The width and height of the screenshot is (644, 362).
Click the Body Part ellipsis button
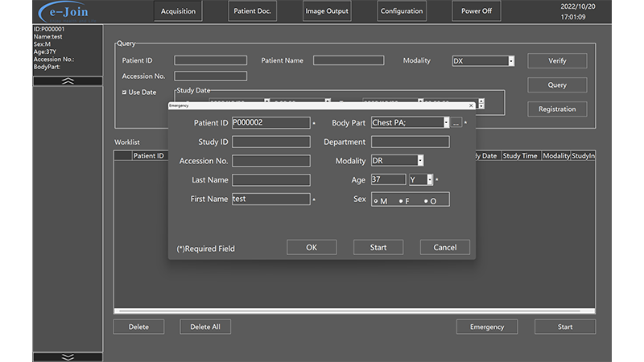[456, 123]
